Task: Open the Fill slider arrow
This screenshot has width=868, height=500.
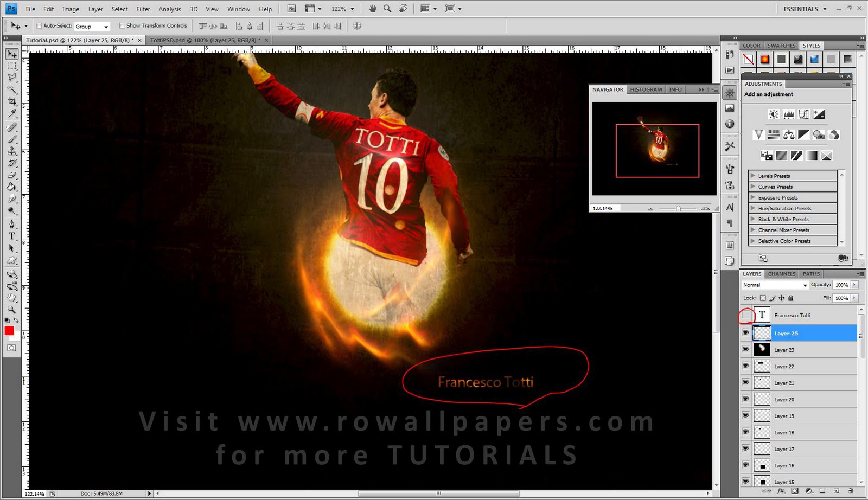Action: pyautogui.click(x=855, y=298)
